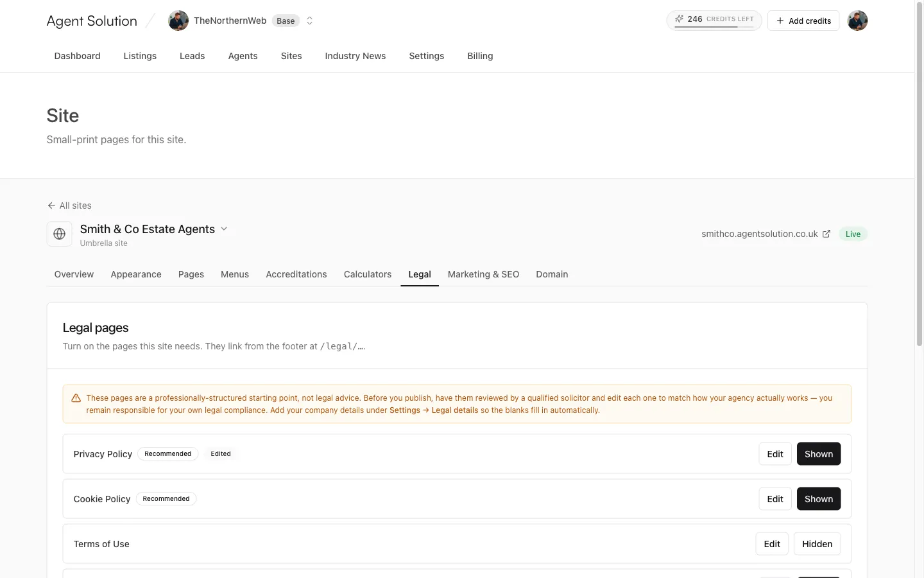The image size is (924, 578).
Task: Click the Base plan badge
Action: 286,21
